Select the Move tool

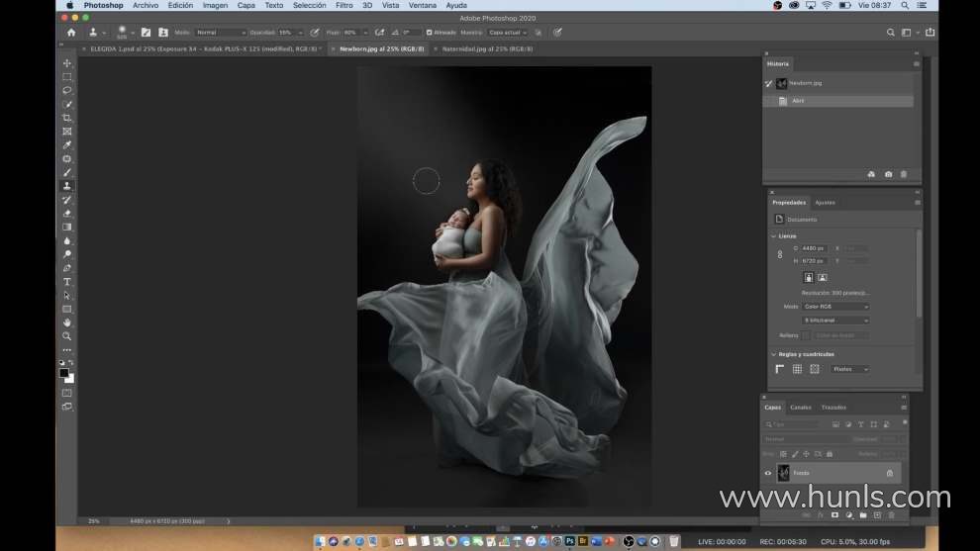click(x=67, y=63)
